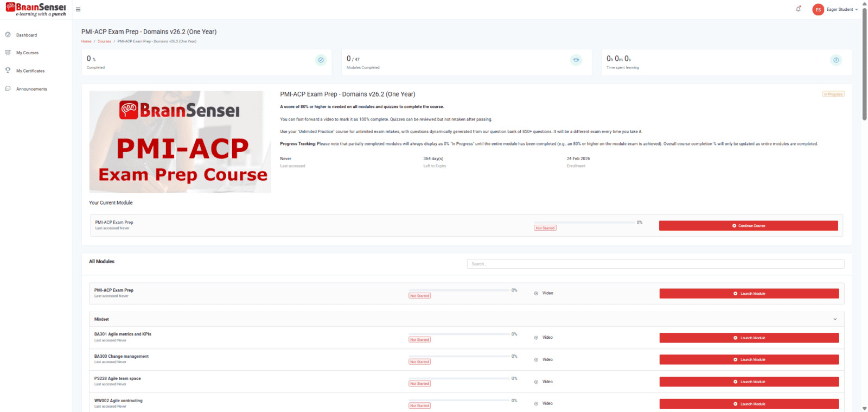Screen dimensions: 868x412
Task: Click the Video icon for WW002 row
Action: pyautogui.click(x=536, y=404)
